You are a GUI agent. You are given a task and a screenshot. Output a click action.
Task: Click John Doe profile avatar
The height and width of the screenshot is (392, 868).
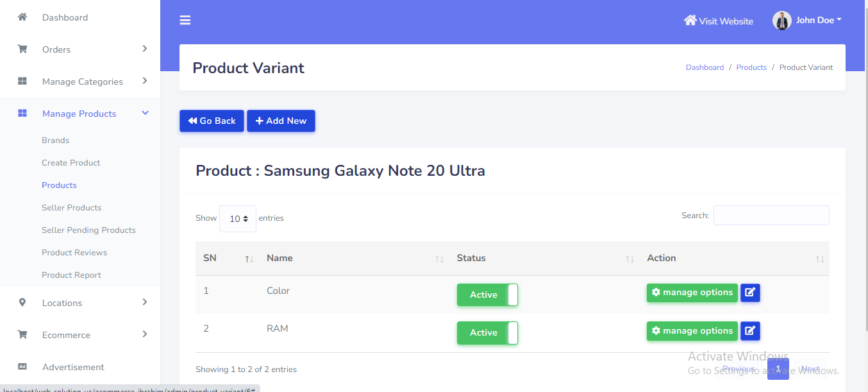(x=781, y=21)
